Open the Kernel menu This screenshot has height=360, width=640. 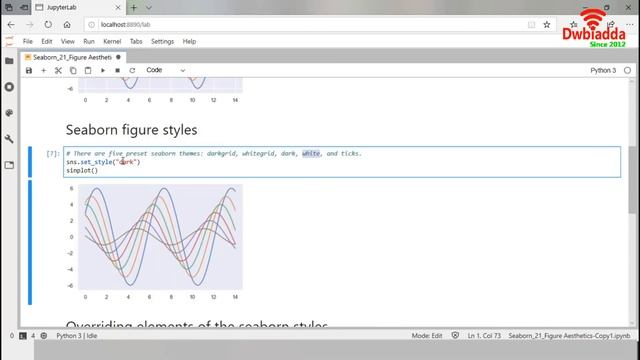click(112, 41)
